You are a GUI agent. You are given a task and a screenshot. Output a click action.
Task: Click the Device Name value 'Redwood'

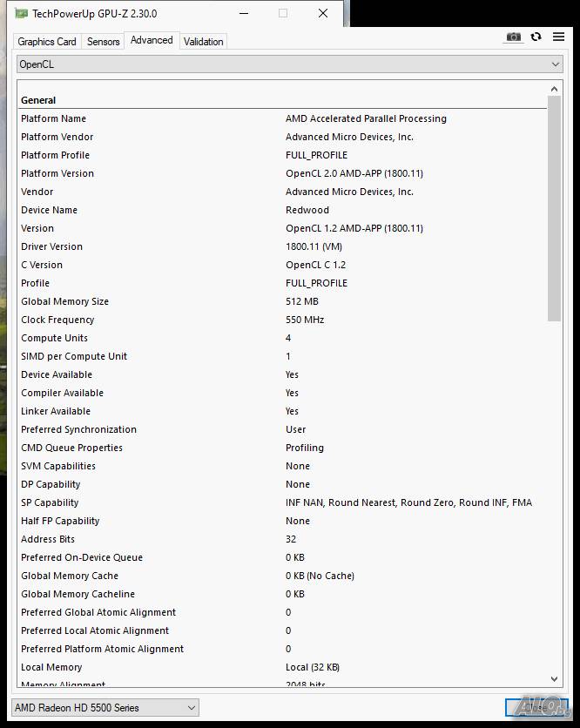click(307, 210)
